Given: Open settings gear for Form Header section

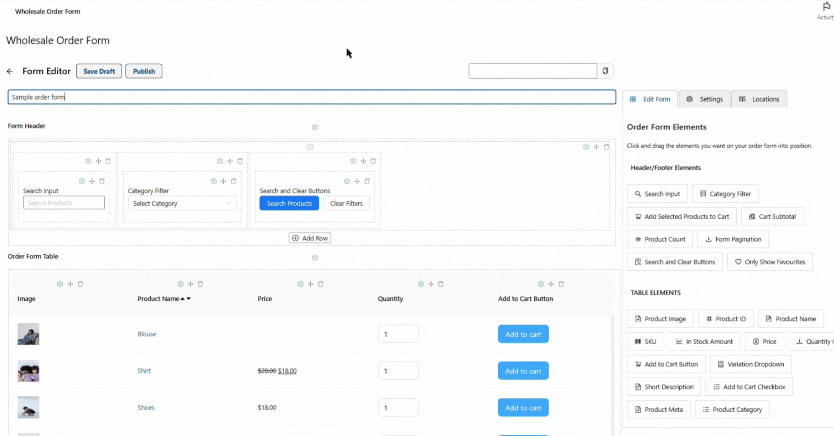Looking at the screenshot, I should click(x=315, y=127).
